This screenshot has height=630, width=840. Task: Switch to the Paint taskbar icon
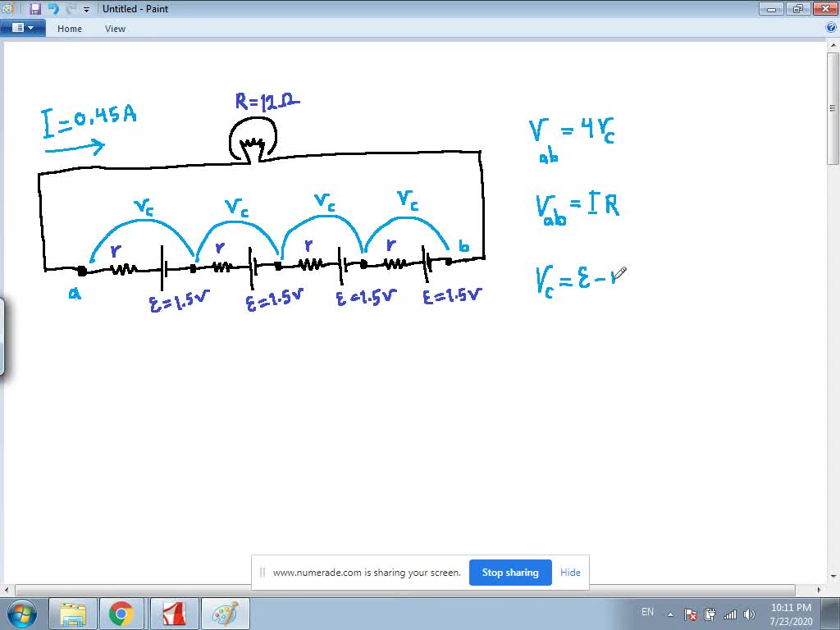point(225,613)
